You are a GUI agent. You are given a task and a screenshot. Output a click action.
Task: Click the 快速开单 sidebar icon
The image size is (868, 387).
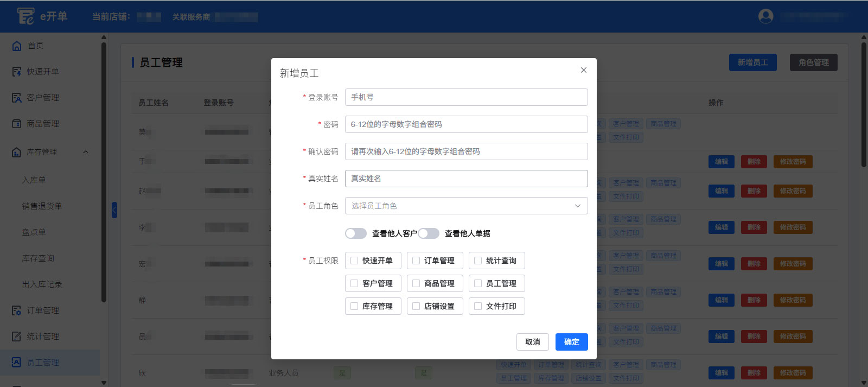[x=17, y=72]
